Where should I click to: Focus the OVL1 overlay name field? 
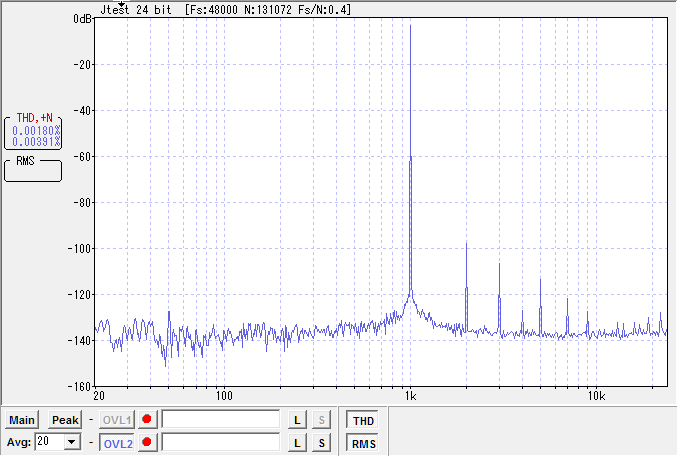221,419
